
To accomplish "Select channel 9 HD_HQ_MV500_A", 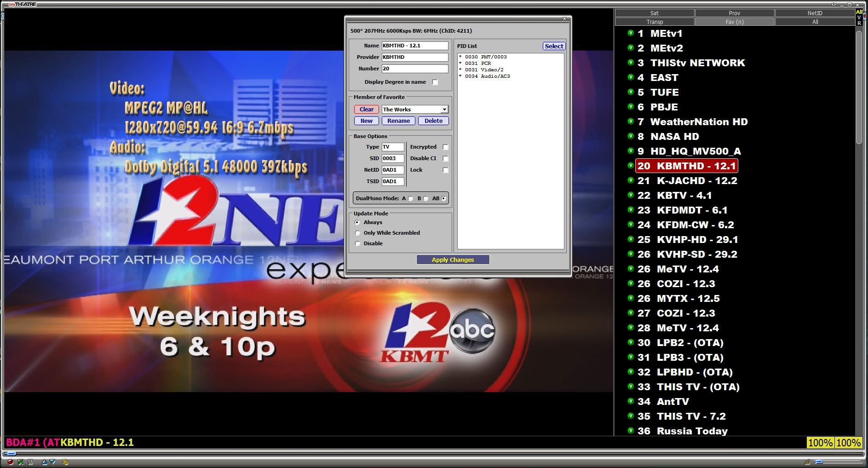I will click(x=689, y=151).
